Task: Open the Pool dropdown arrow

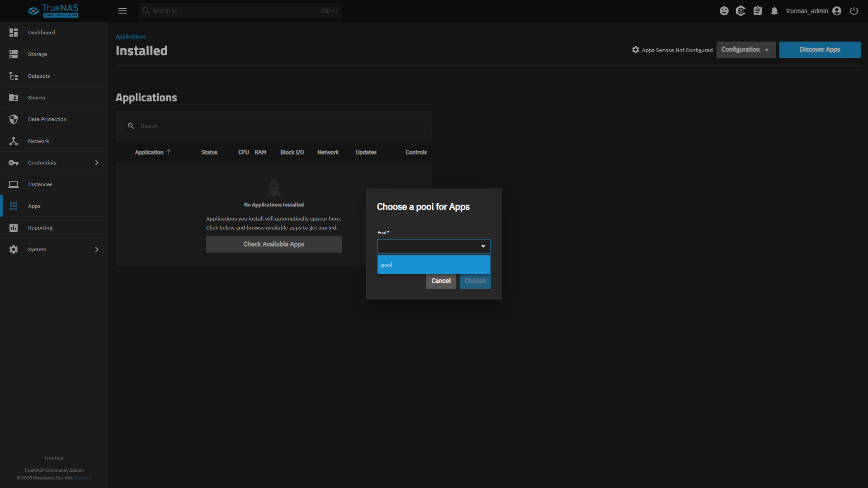Action: tap(483, 246)
